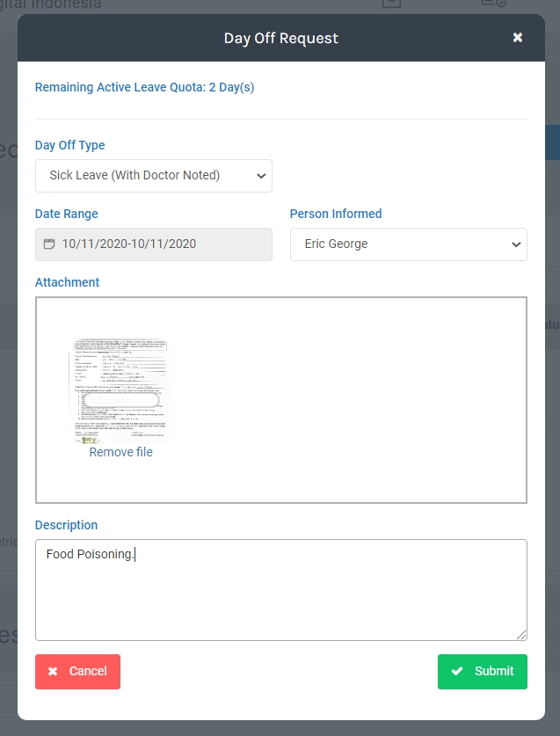
Task: Remove the attached file
Action: [120, 452]
